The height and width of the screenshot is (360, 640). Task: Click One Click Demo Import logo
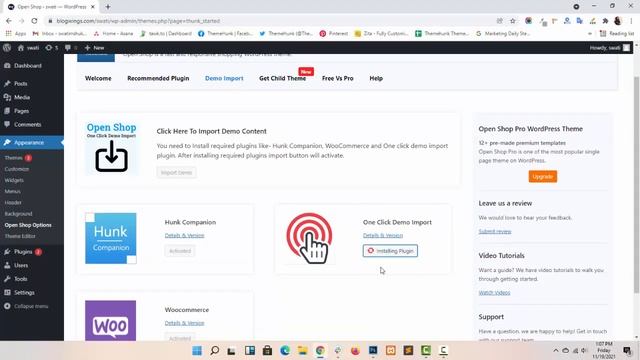309,238
